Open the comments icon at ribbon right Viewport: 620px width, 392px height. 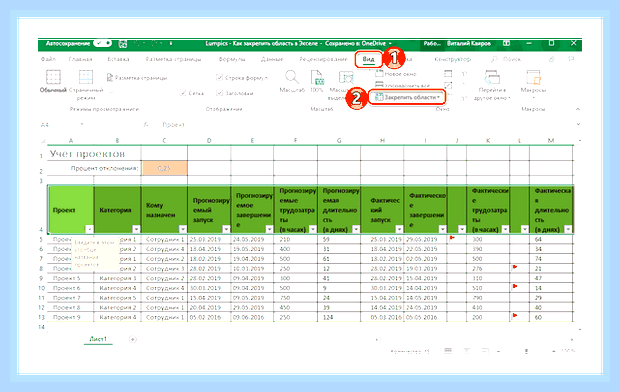tap(571, 59)
